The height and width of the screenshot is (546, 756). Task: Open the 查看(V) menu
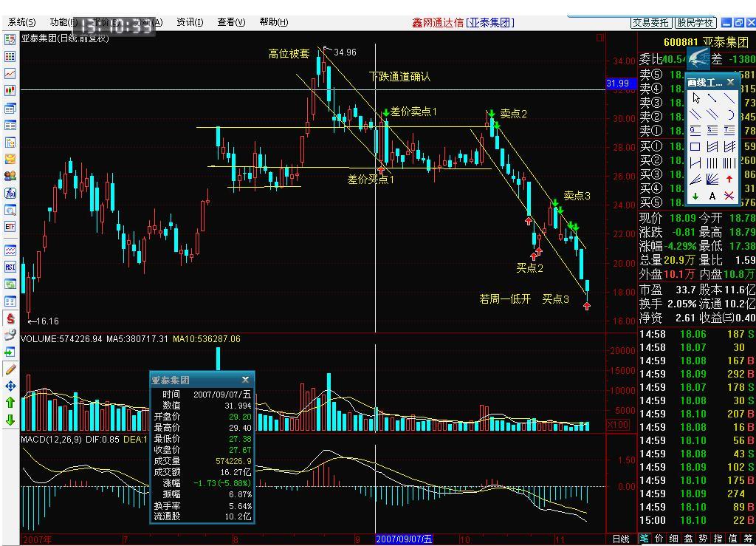231,21
